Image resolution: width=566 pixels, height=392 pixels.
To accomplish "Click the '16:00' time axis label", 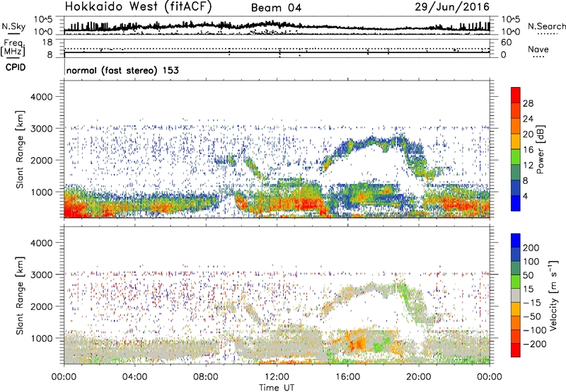I will tap(347, 377).
